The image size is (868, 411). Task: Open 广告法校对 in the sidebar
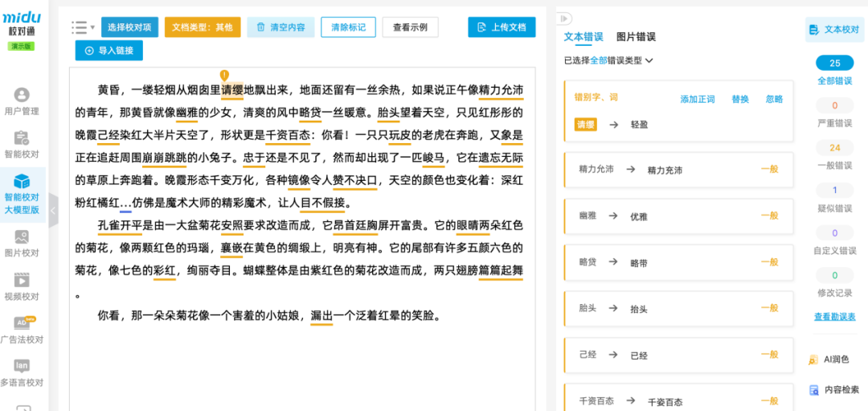coord(22,330)
